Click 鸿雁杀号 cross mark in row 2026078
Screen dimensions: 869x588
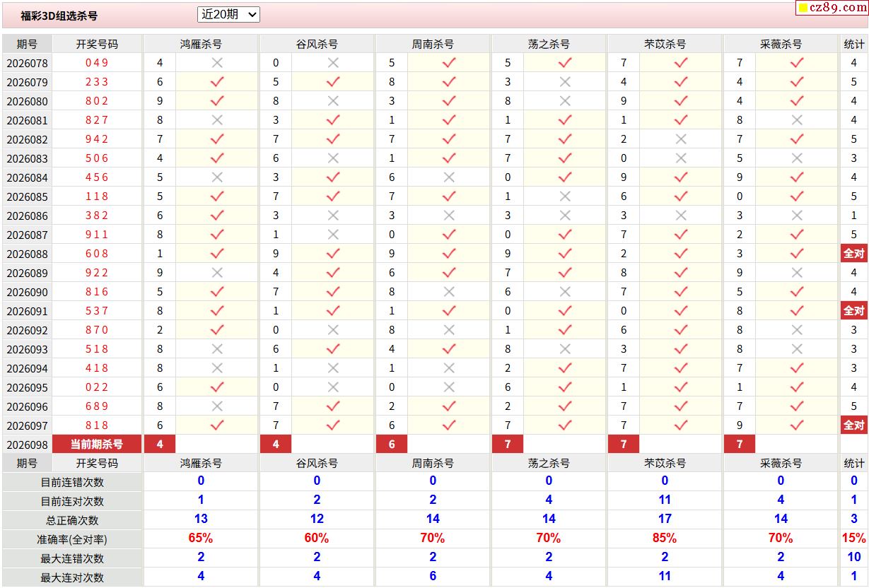point(217,63)
